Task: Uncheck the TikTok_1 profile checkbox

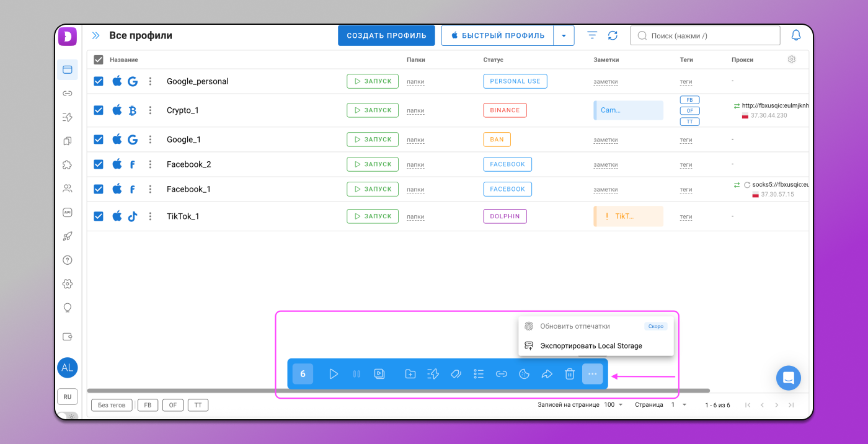Action: point(98,216)
